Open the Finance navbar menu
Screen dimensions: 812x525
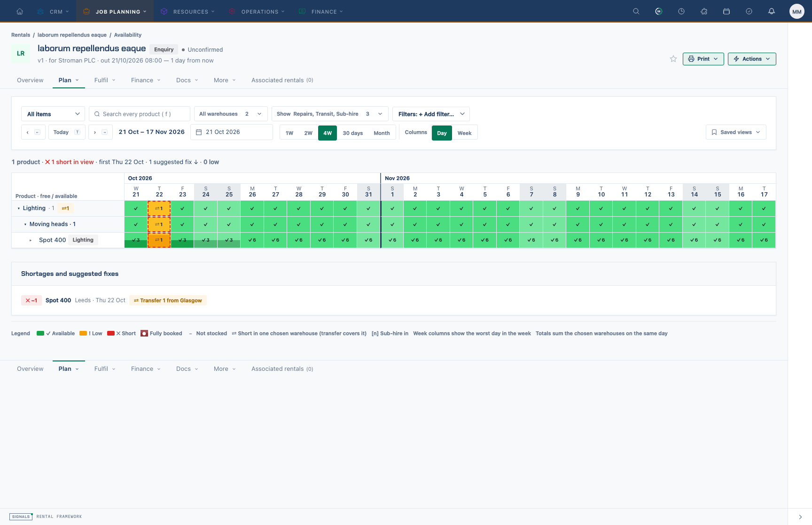[321, 11]
